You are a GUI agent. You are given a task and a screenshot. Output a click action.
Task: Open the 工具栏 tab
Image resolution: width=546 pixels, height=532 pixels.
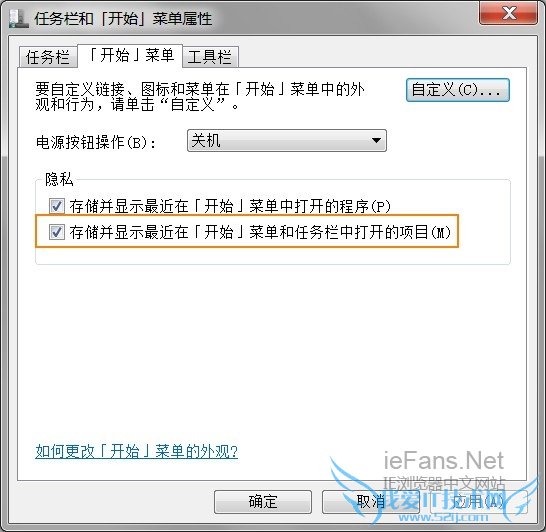tap(210, 57)
